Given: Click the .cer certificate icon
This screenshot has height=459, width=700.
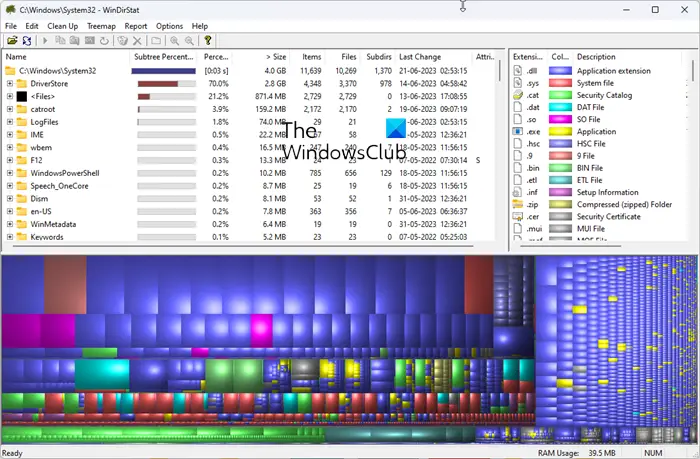Looking at the screenshot, I should pyautogui.click(x=518, y=217).
